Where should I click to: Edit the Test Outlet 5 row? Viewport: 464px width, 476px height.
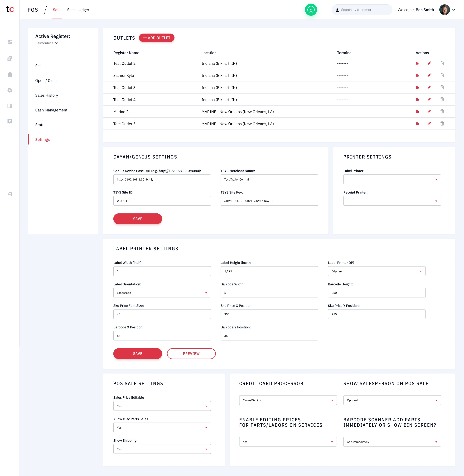[429, 124]
